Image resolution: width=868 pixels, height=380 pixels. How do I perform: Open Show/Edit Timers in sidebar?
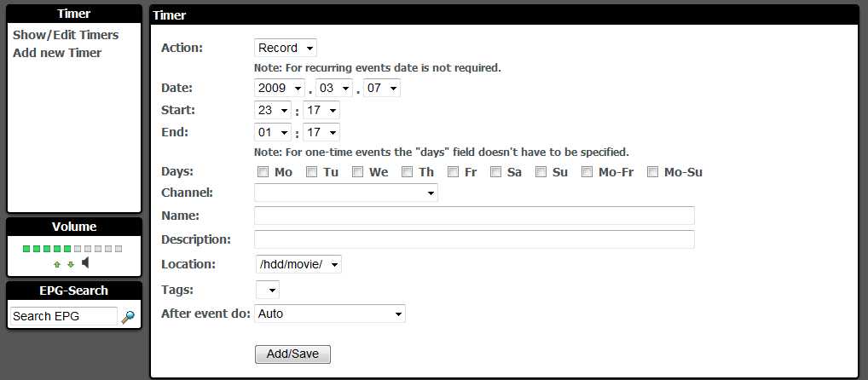click(x=66, y=35)
